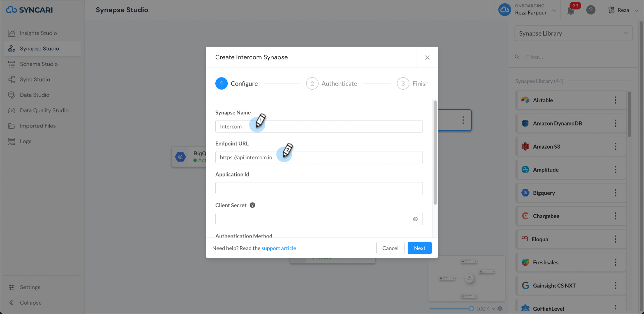Open Data Quality Studio
The height and width of the screenshot is (314, 644).
pos(44,110)
